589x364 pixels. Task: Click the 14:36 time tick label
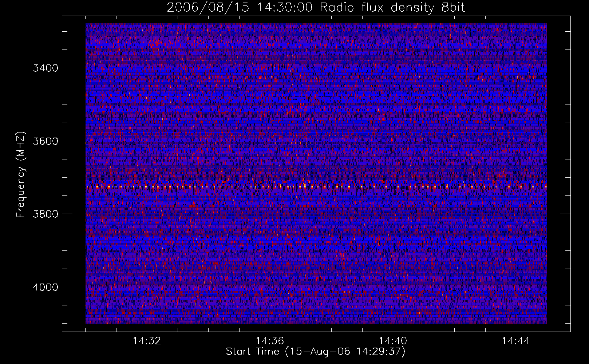pyautogui.click(x=270, y=341)
